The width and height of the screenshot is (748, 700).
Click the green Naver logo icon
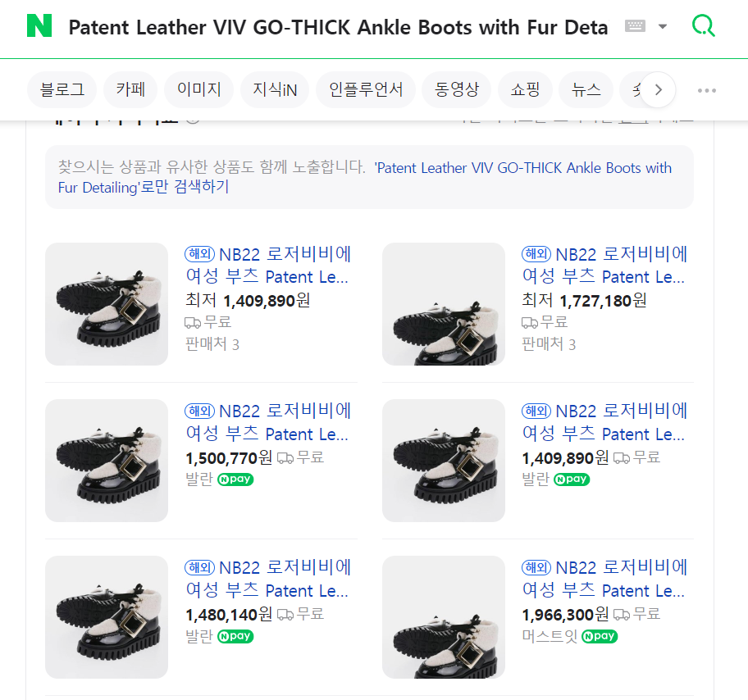point(39,26)
